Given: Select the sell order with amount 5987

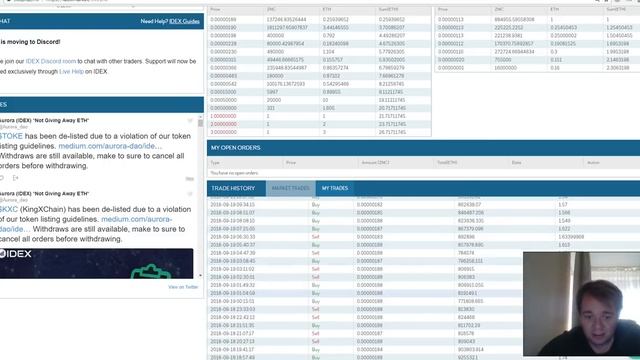Looking at the screenshot, I should coord(319,92).
